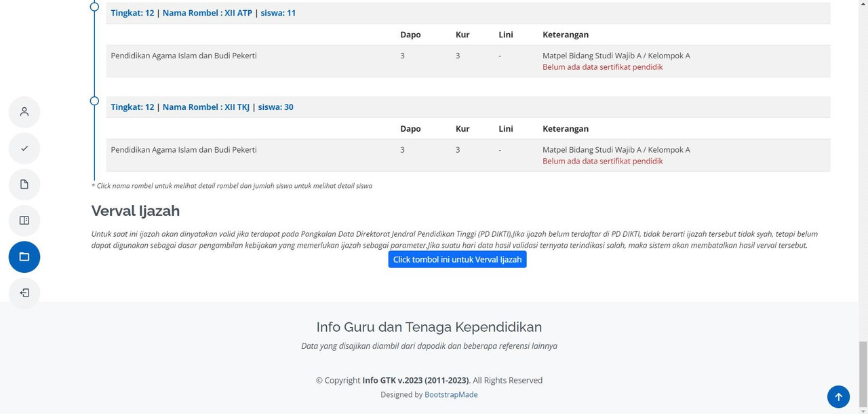868x414 pixels.
Task: Open rombel detail for XII TKJ
Action: tap(206, 107)
